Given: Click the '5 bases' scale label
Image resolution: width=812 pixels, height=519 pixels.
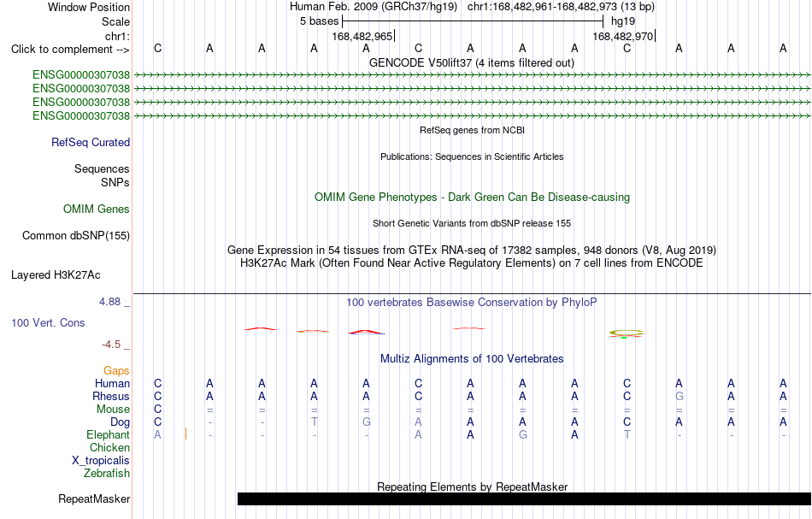Looking at the screenshot, I should pyautogui.click(x=319, y=21).
